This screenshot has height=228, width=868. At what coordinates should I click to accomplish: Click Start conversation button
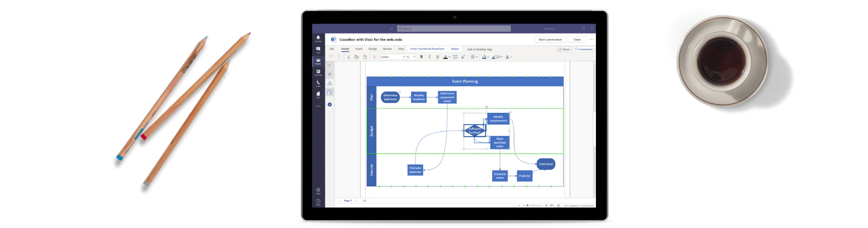tap(550, 40)
